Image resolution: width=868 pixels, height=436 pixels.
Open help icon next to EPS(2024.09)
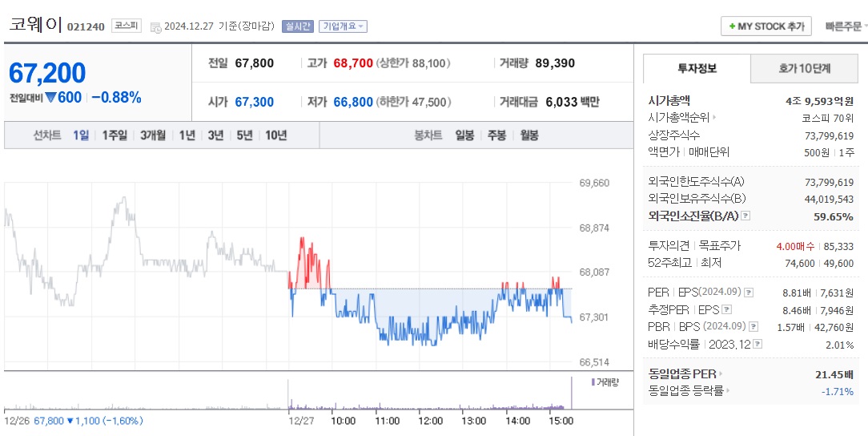coord(749,292)
